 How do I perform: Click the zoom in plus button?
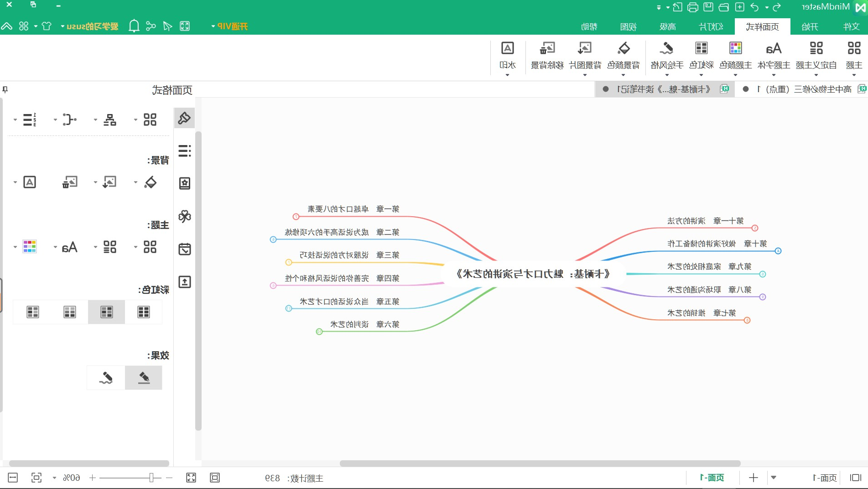coord(93,478)
